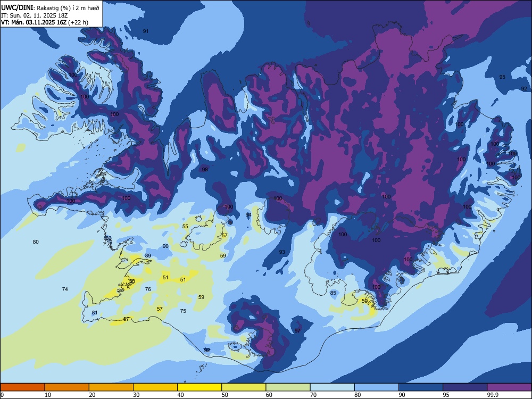The width and height of the screenshot is (532, 399).
Task: Click the 20–30 legend color swatch
Action: [111, 387]
